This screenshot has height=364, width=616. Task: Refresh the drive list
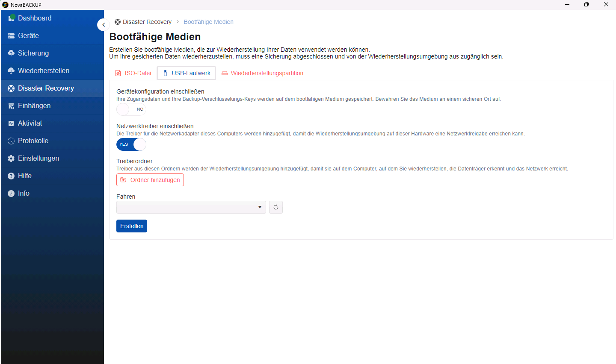click(276, 207)
